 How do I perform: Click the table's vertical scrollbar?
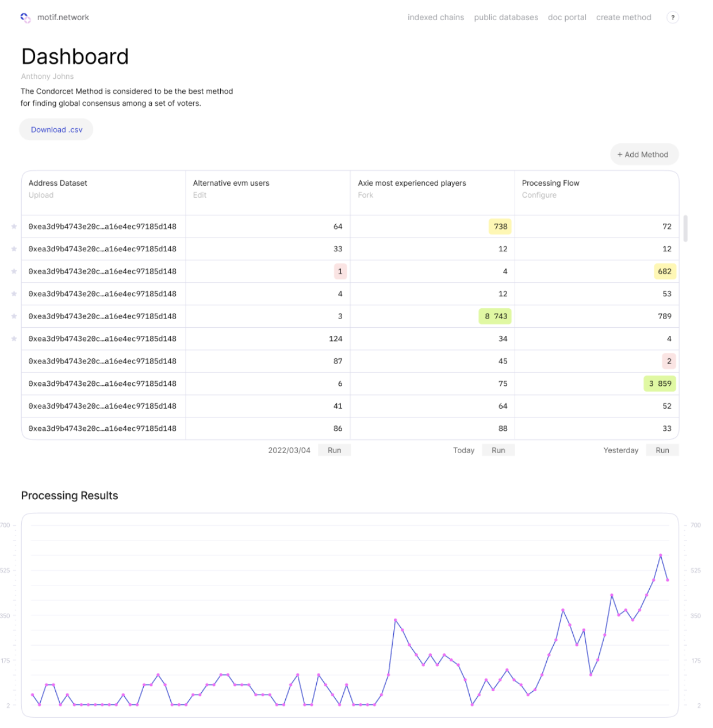(685, 229)
